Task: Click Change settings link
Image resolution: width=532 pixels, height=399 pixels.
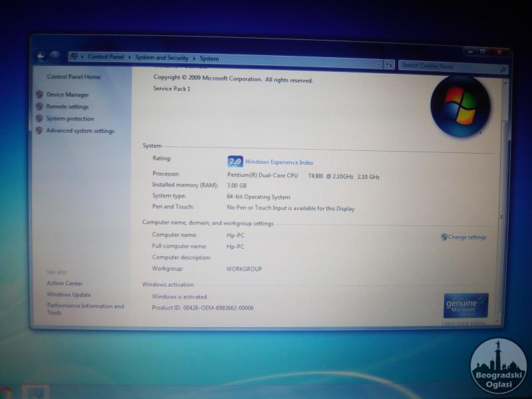Action: (x=467, y=237)
